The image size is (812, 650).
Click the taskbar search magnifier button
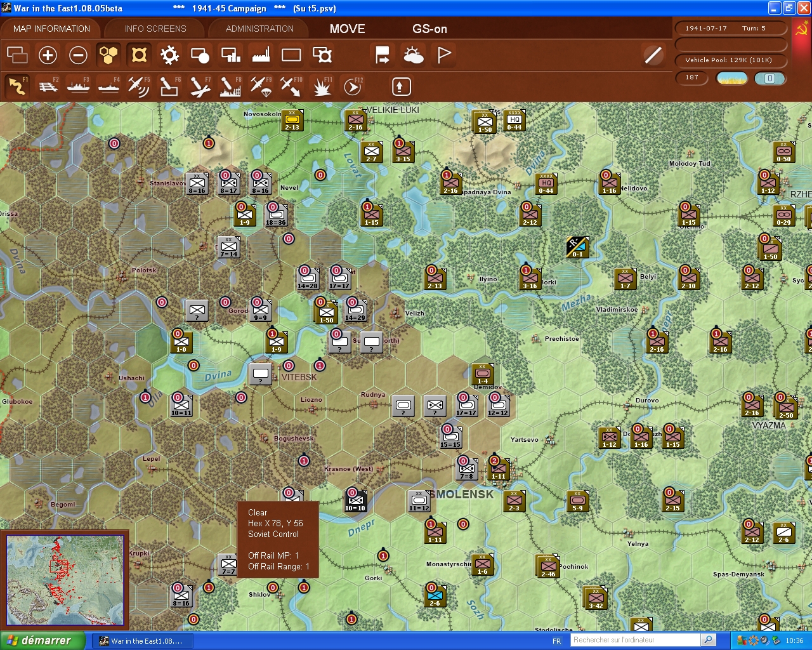[x=709, y=640]
